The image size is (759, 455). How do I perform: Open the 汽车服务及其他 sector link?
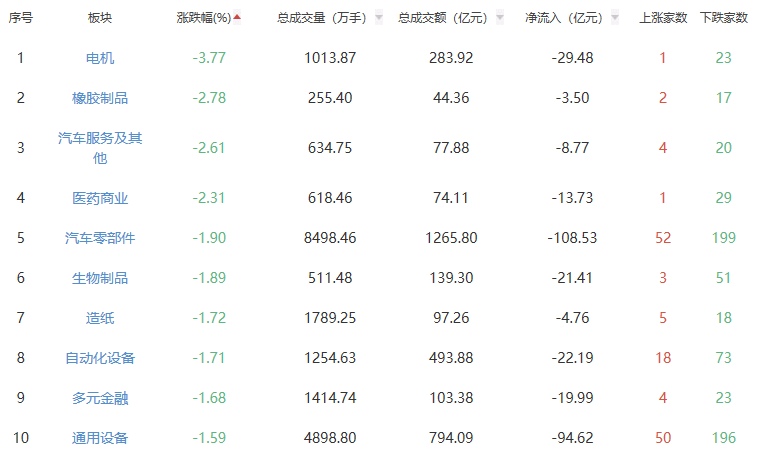point(100,148)
